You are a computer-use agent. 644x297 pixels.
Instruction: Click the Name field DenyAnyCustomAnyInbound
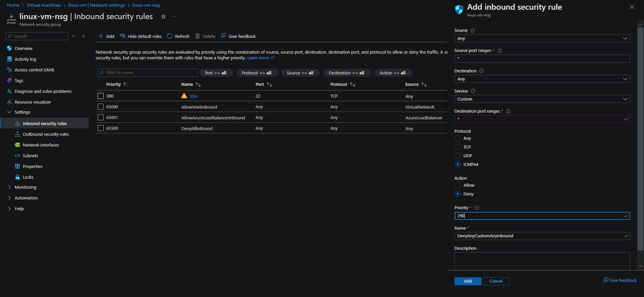click(542, 236)
